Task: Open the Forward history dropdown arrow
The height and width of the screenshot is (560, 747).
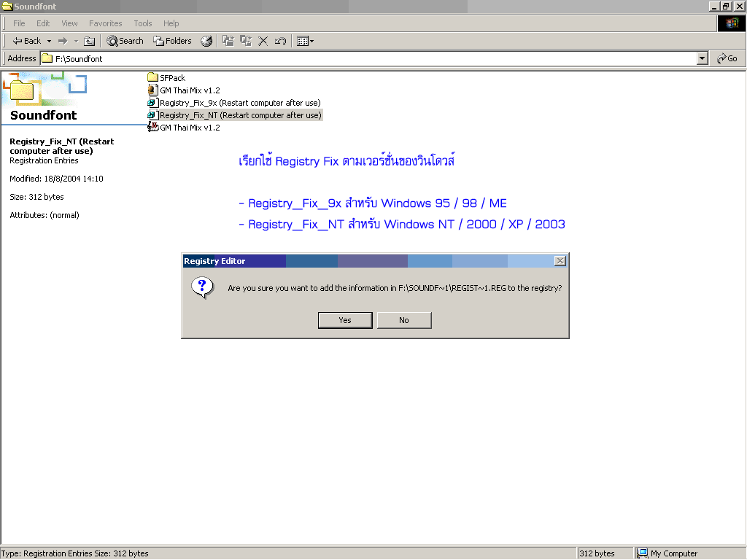Action: [x=76, y=41]
